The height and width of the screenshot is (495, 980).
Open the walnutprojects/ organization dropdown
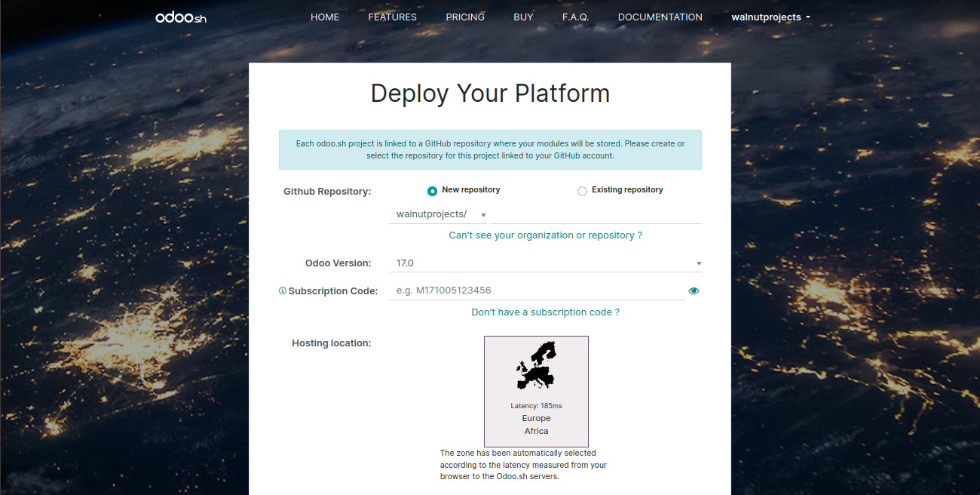click(x=438, y=215)
